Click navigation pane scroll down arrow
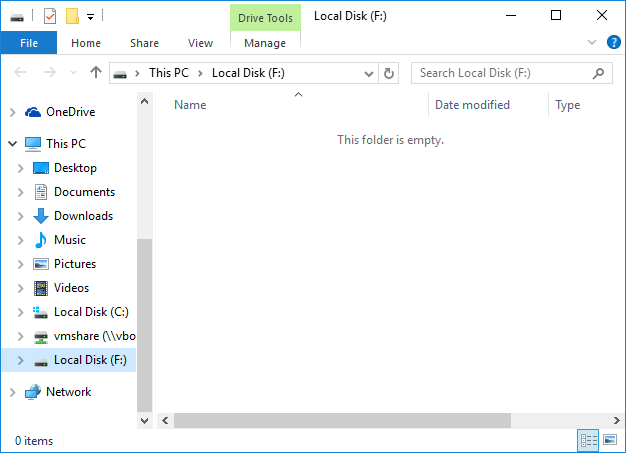 coord(145,421)
